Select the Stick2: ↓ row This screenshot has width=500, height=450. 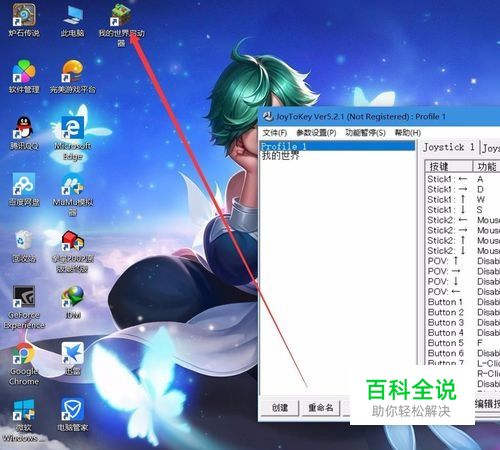pos(463,251)
